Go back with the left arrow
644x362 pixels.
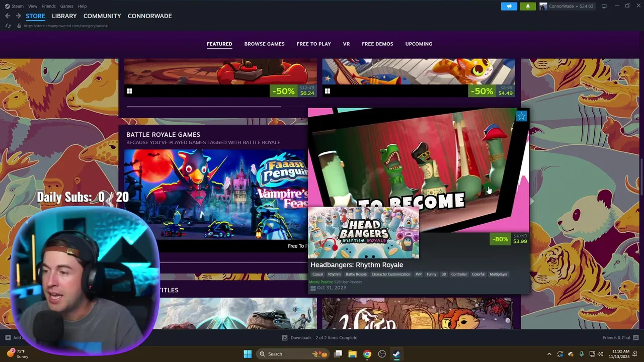[x=8, y=16]
